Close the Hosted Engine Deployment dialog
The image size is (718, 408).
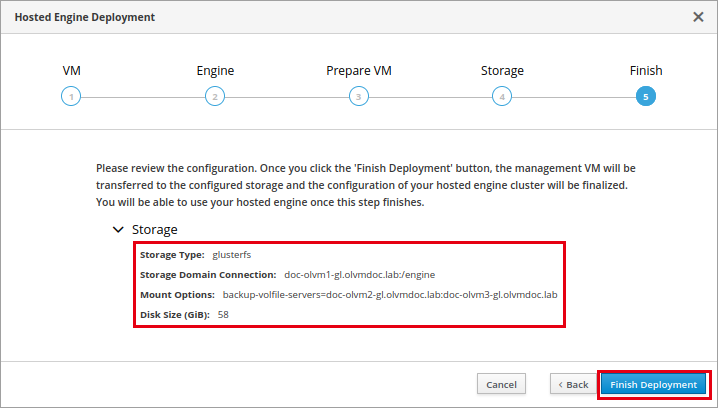click(x=698, y=17)
